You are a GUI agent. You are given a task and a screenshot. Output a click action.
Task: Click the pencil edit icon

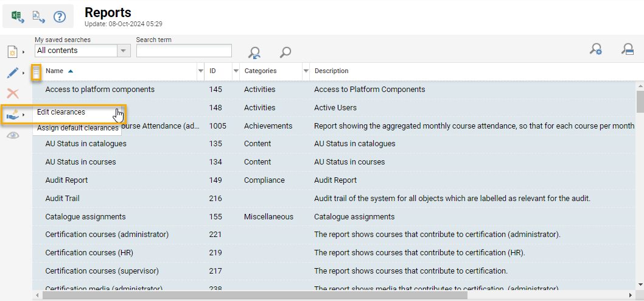pyautogui.click(x=12, y=73)
